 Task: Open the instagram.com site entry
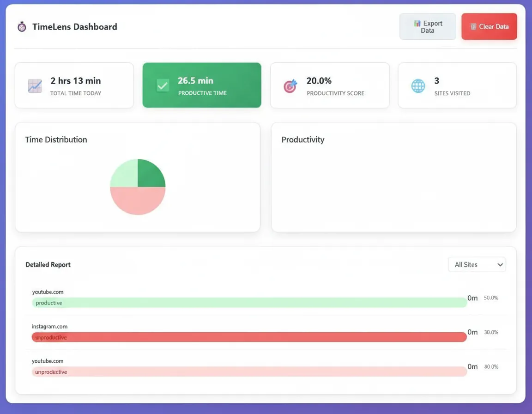coord(49,326)
